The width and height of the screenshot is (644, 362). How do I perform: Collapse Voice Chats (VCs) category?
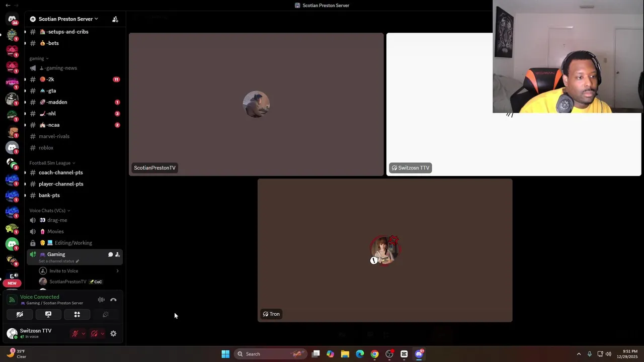(49, 211)
